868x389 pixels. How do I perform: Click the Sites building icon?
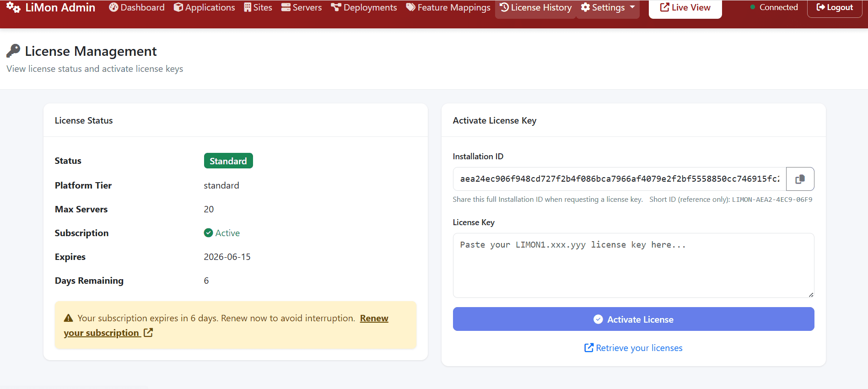[x=248, y=7]
